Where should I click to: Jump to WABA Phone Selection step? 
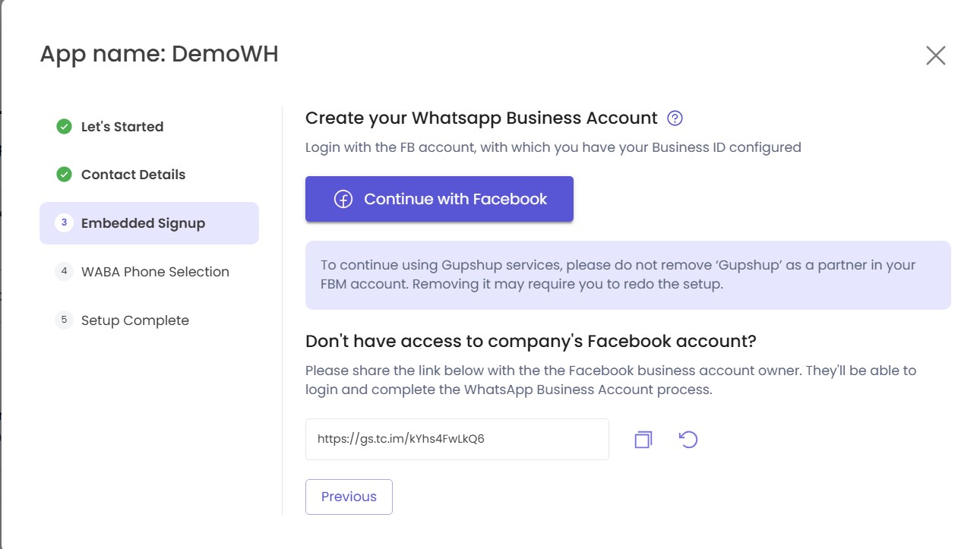click(155, 272)
